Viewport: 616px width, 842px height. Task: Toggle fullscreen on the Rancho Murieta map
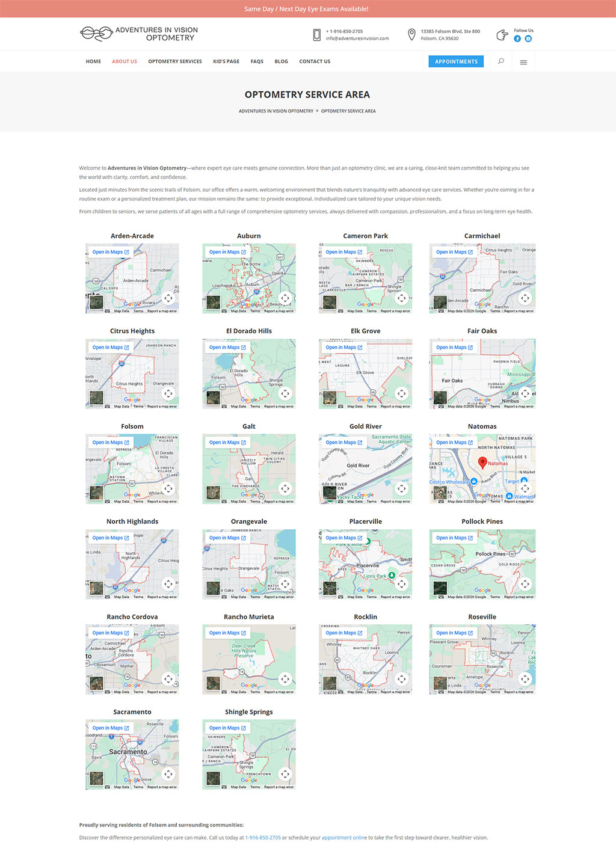[x=285, y=678]
